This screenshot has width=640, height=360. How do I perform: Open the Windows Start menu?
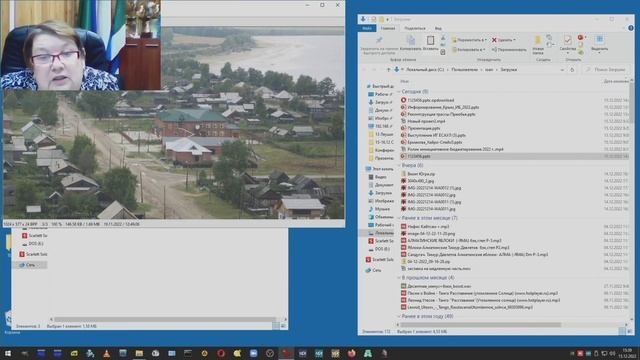[x=7, y=353]
